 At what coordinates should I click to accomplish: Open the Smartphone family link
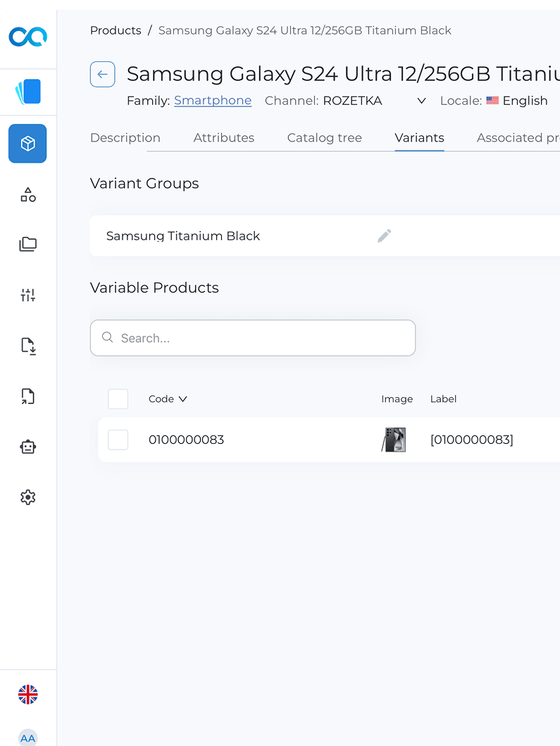click(213, 101)
